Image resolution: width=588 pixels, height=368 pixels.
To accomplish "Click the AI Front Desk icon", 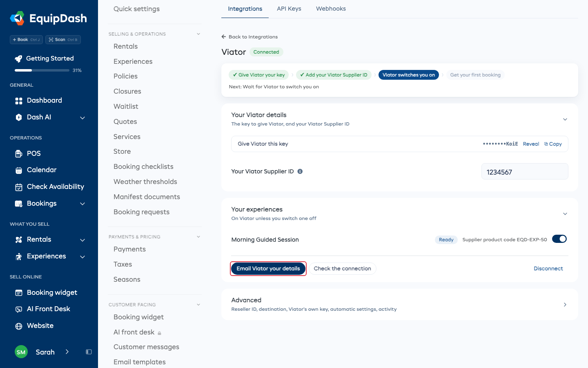I will point(19,309).
